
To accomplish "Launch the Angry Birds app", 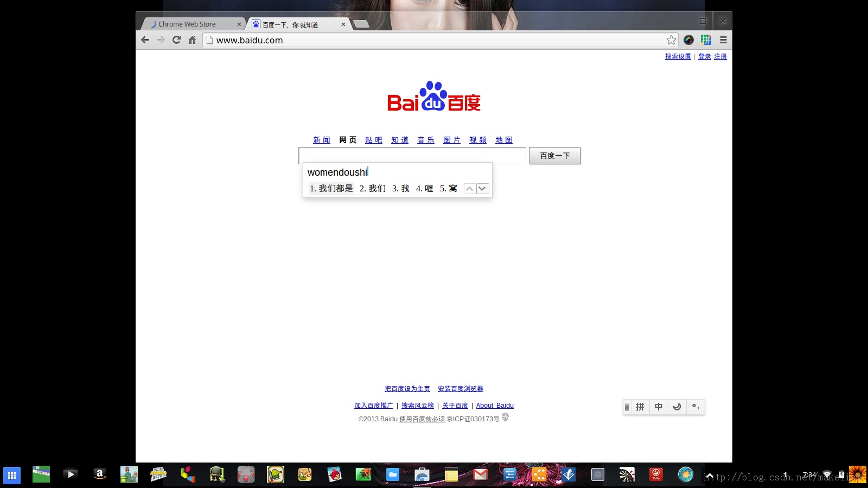I will (334, 474).
